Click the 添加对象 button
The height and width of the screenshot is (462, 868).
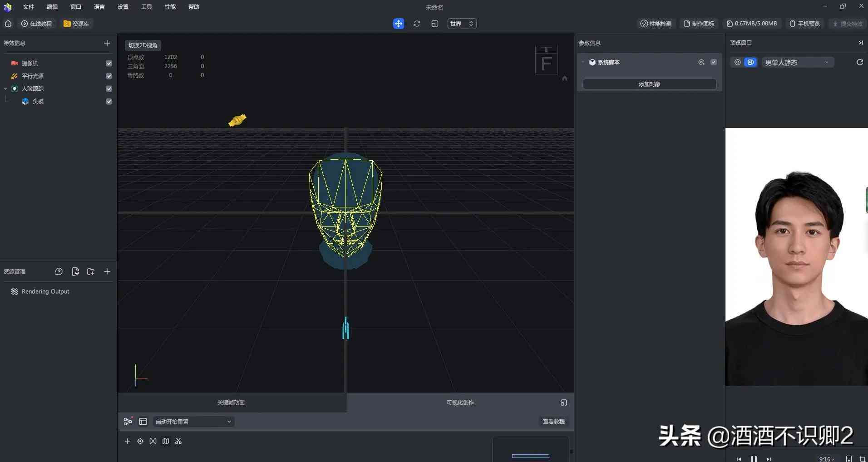point(649,84)
